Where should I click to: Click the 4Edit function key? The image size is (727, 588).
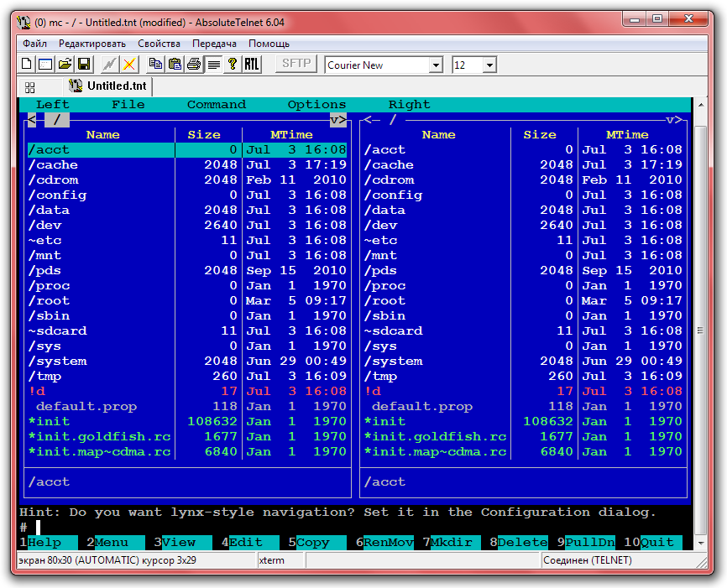click(250, 542)
